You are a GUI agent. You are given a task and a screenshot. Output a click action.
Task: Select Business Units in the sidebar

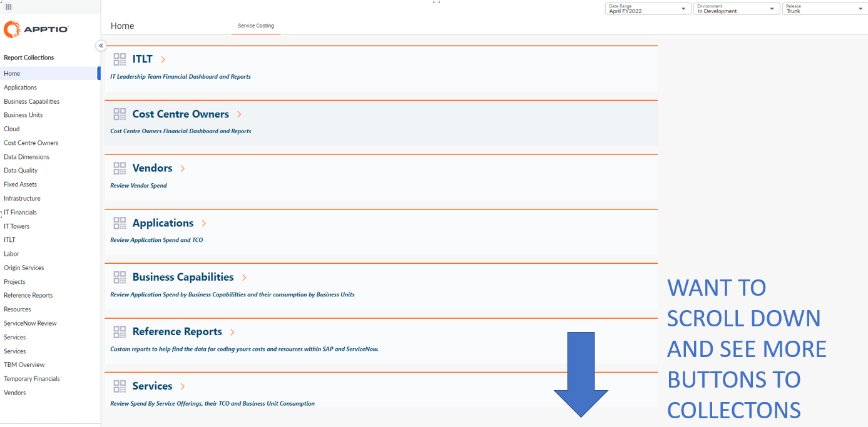pyautogui.click(x=23, y=115)
